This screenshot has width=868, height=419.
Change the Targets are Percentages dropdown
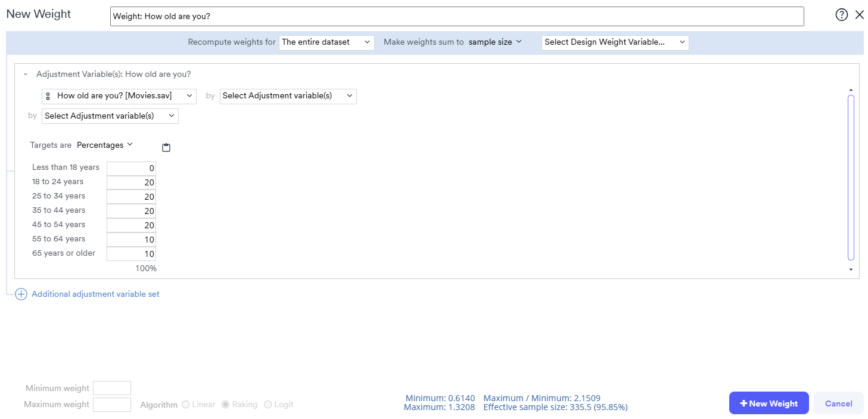(x=104, y=145)
